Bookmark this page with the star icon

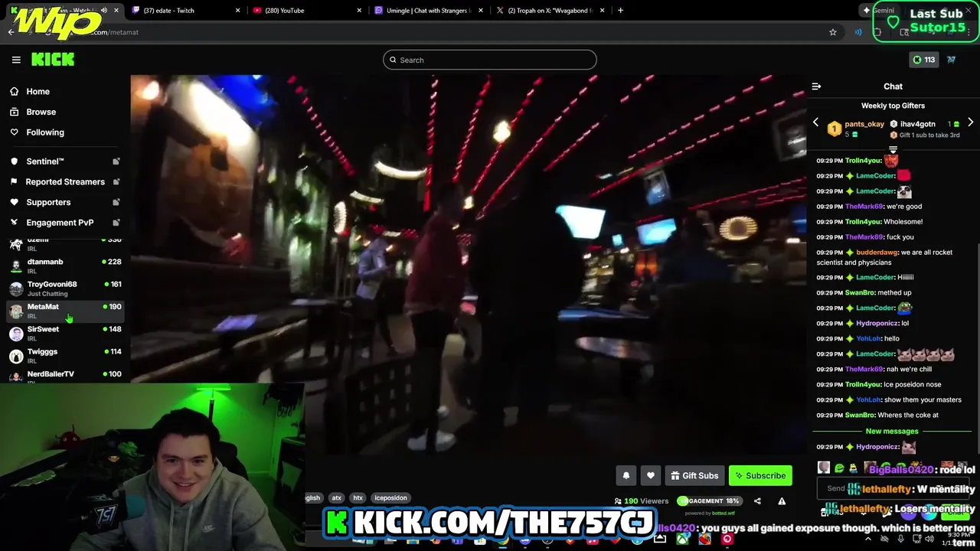(833, 32)
